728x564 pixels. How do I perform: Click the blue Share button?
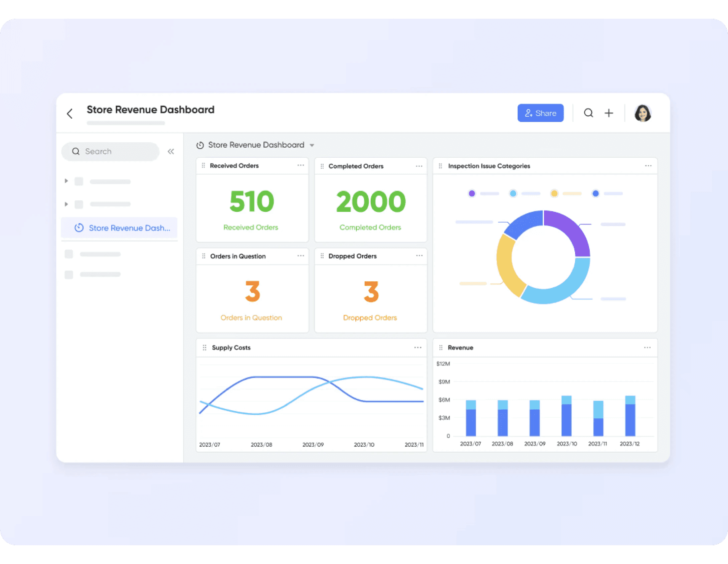[540, 113]
